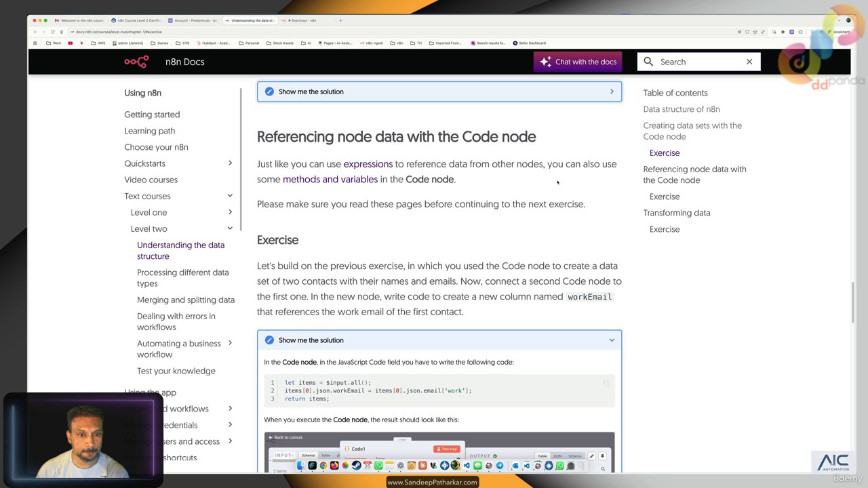The image size is (868, 488).
Task: Open the Seller Dashboard bookmark
Action: point(529,43)
